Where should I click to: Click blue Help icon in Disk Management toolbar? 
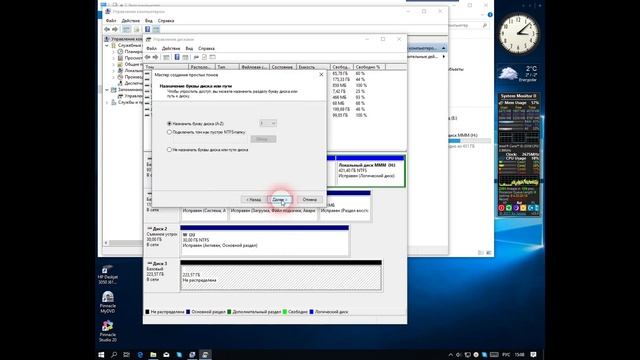point(177,57)
